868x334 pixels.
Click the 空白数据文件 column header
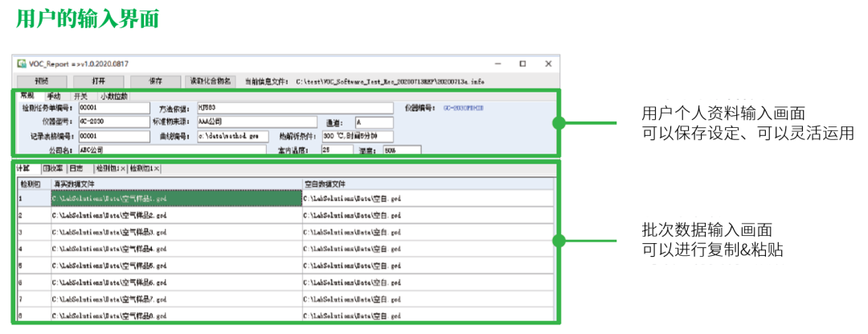coord(428,183)
